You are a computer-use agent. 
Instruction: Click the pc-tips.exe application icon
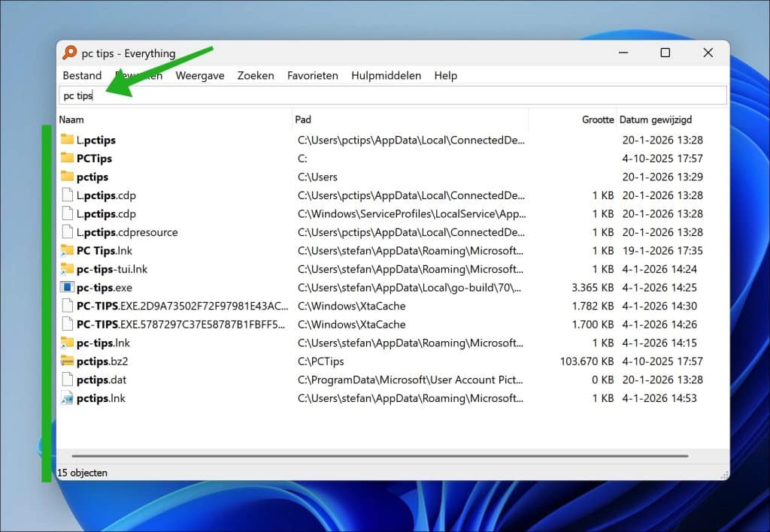click(67, 287)
